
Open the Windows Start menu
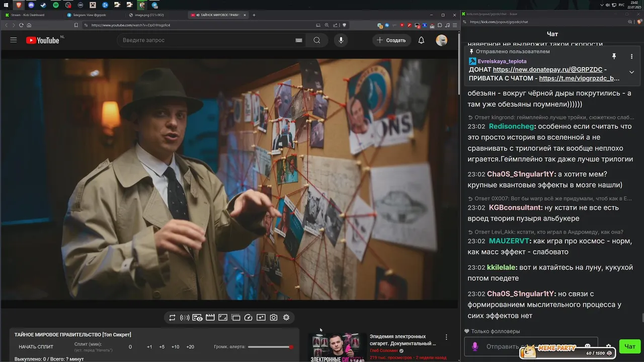pos(6,5)
